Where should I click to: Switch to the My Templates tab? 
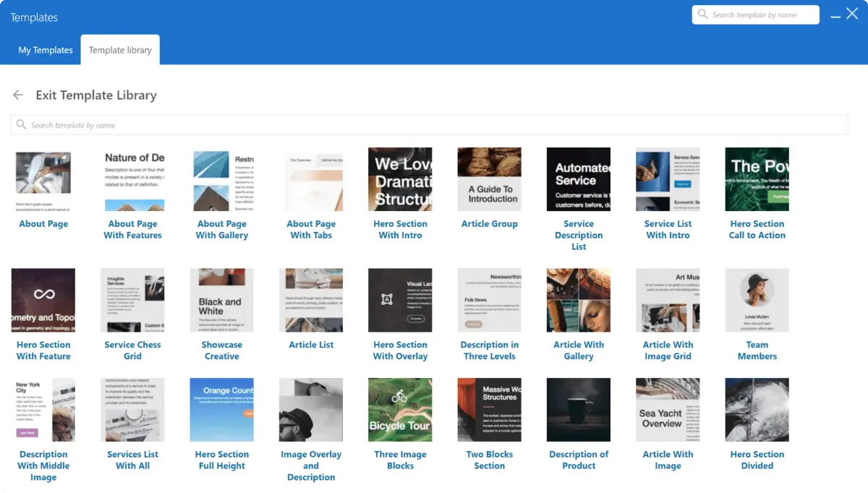click(46, 50)
